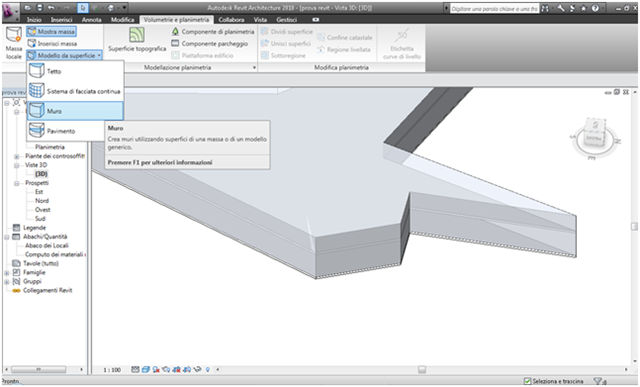This screenshot has width=640, height=387.
Task: Select the Muro menu entry
Action: pyautogui.click(x=75, y=111)
